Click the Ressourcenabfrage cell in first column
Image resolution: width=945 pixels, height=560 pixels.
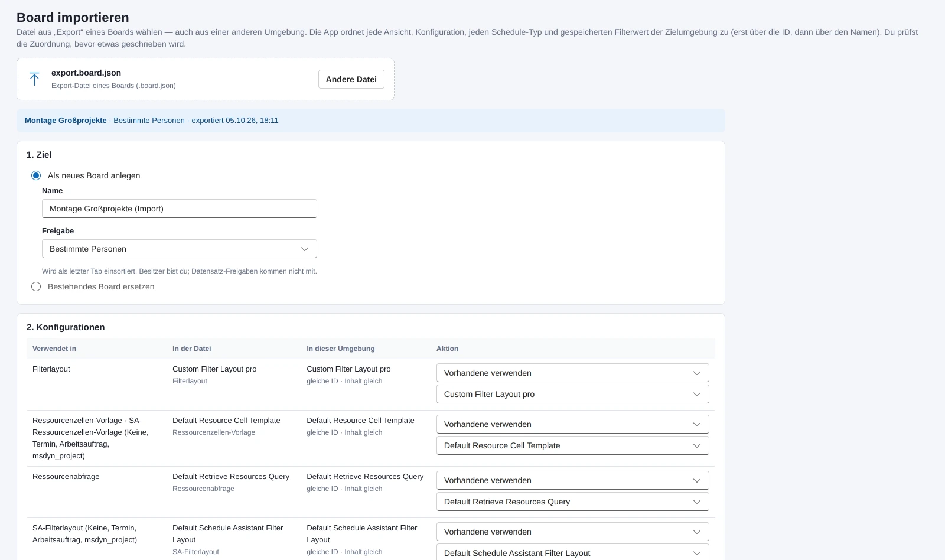coord(66,477)
